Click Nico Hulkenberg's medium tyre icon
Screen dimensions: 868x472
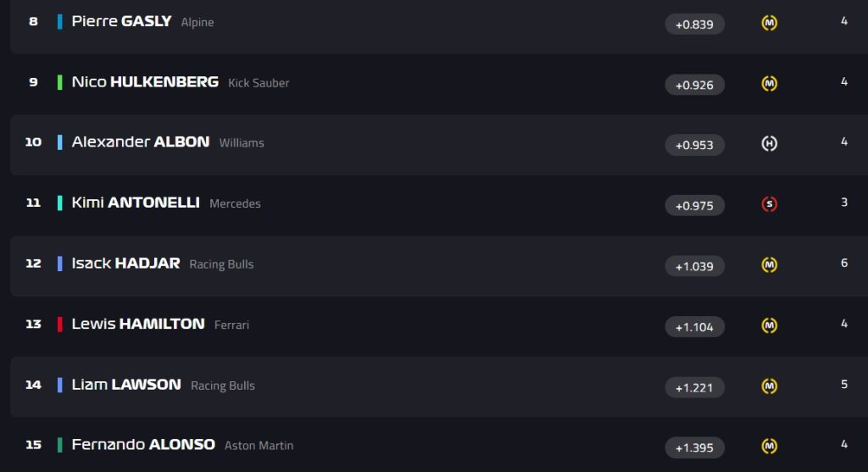[x=769, y=84]
